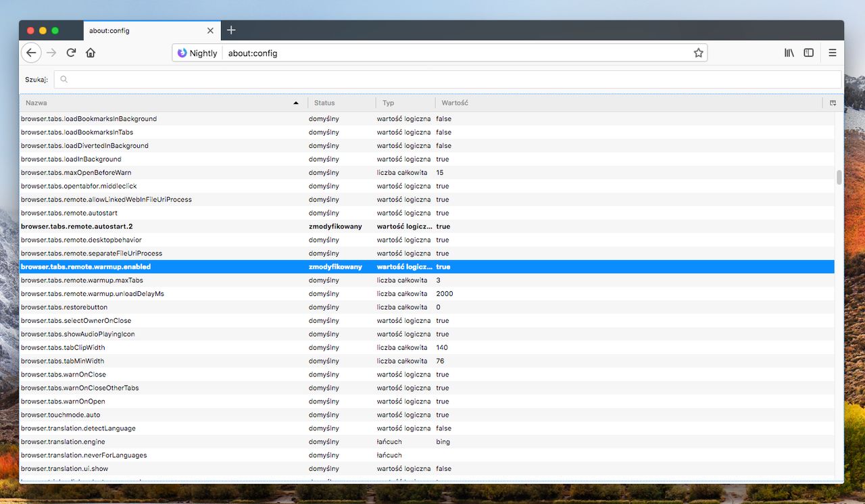Select the browser.touchmode.auto preference
This screenshot has width=865, height=504.
click(x=427, y=415)
